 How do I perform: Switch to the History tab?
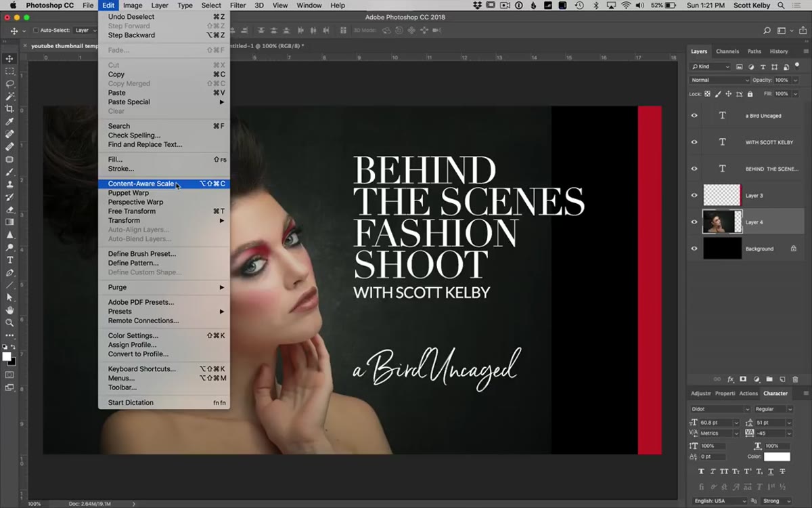(779, 51)
